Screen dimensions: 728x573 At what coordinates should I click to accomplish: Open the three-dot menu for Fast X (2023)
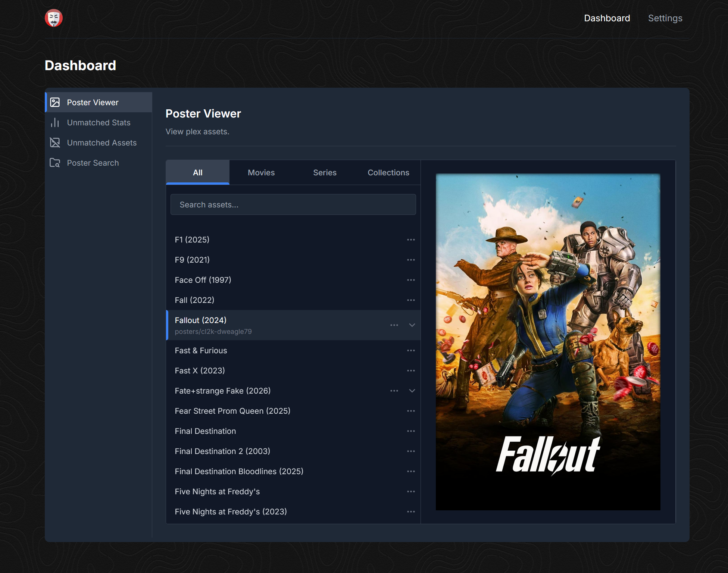pos(411,370)
